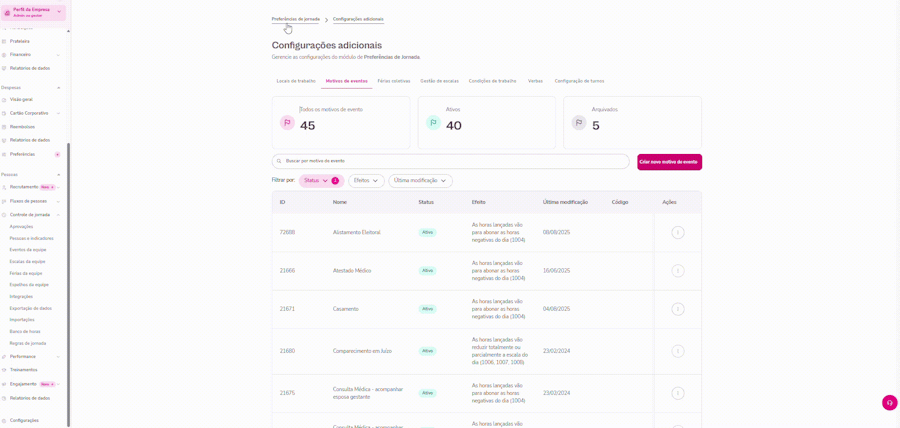Viewport: 900px width, 428px height.
Task: Click the Ativos green flag icon
Action: (433, 122)
